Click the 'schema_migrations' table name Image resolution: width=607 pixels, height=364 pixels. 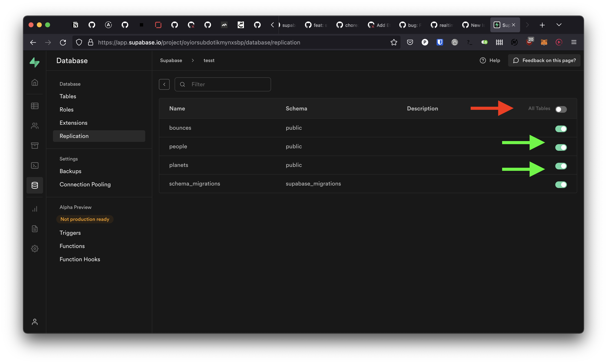[x=194, y=184]
